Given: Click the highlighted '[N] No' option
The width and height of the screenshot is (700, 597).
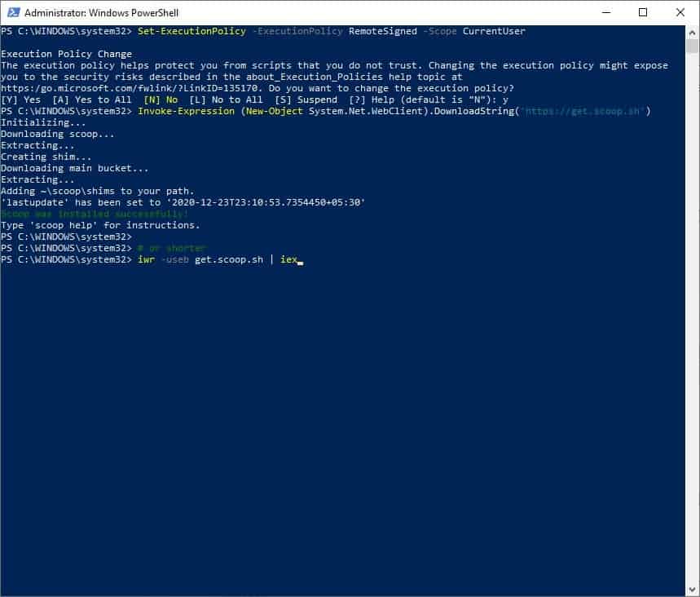Looking at the screenshot, I should [x=161, y=99].
